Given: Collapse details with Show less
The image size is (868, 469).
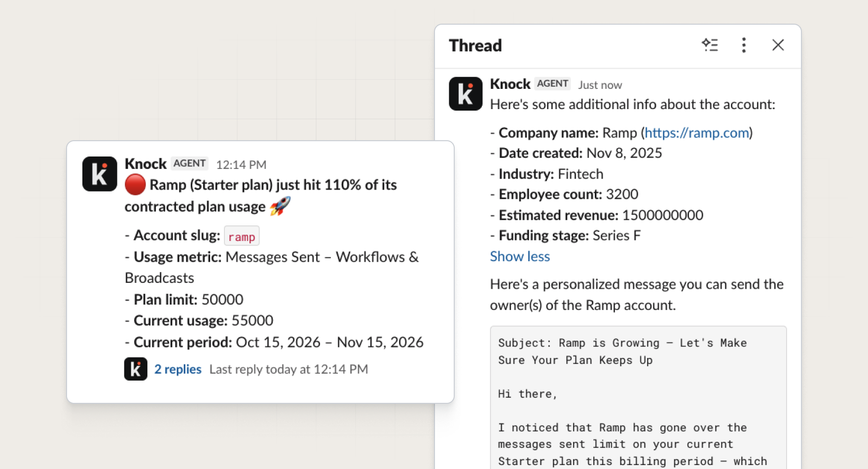Looking at the screenshot, I should tap(520, 256).
